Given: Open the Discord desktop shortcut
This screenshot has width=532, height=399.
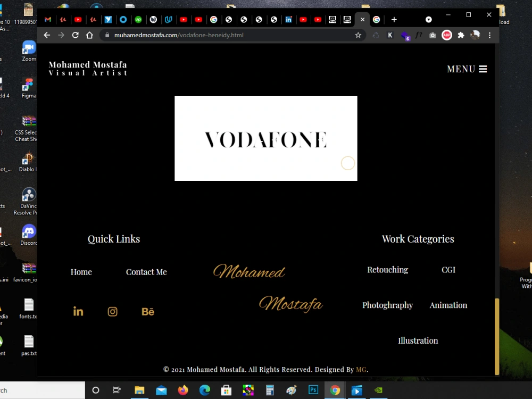Looking at the screenshot, I should (29, 235).
